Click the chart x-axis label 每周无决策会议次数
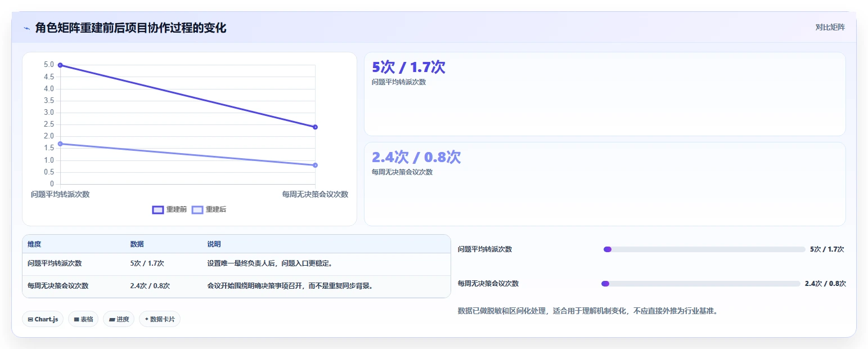This screenshot has width=868, height=349. 315,194
